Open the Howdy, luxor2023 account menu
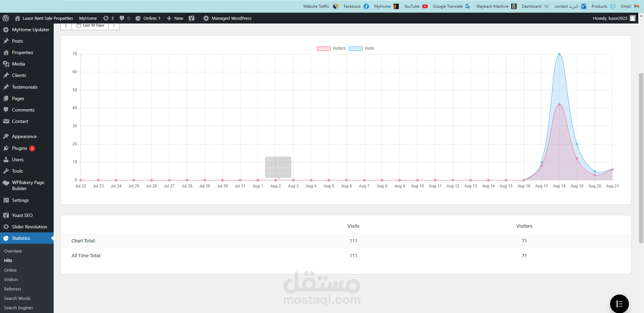644x313 pixels. (614, 18)
